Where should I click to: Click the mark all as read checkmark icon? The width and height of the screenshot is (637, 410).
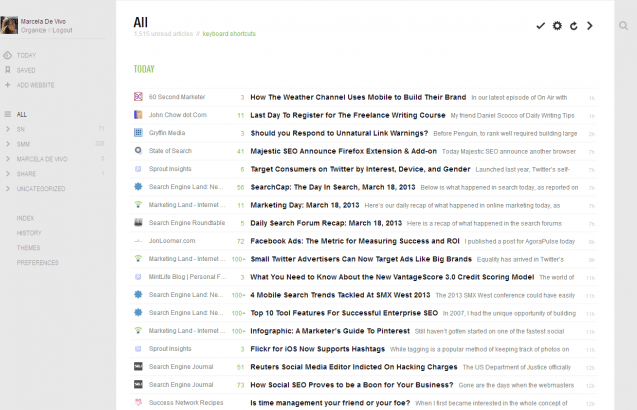coord(540,26)
